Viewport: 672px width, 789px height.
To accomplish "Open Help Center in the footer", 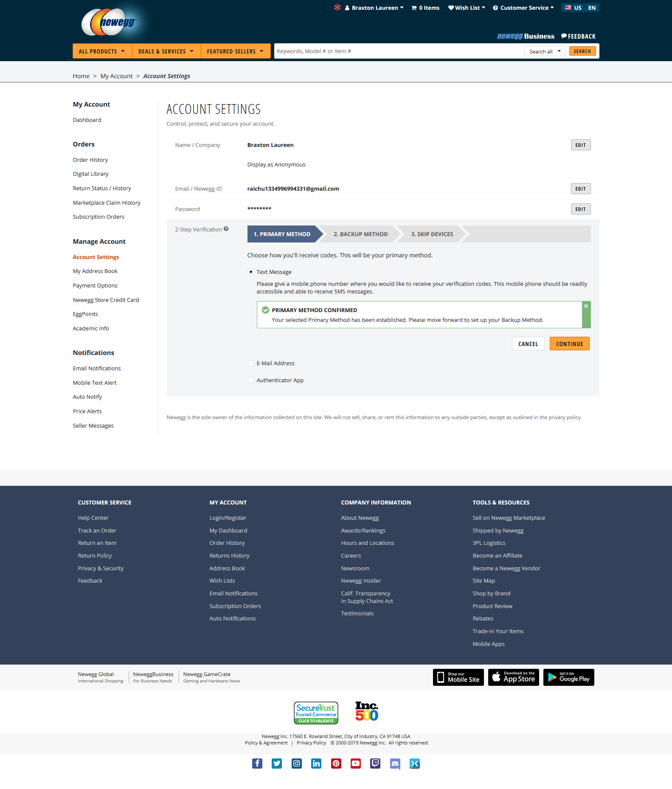I will (93, 518).
